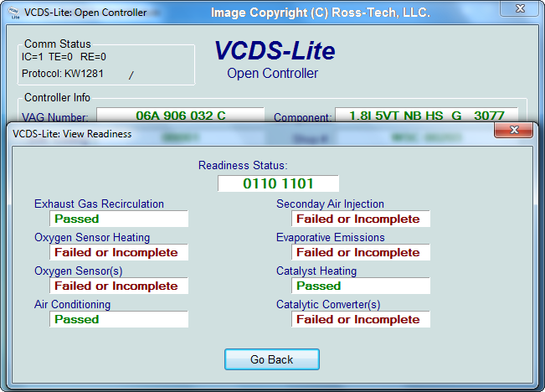This screenshot has width=545, height=392.
Task: Click the Open Controller subtitle text
Action: point(273,74)
